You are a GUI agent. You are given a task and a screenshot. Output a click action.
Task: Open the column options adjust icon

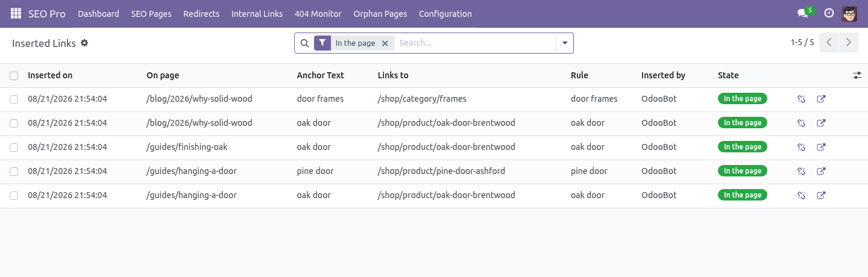pyautogui.click(x=857, y=75)
